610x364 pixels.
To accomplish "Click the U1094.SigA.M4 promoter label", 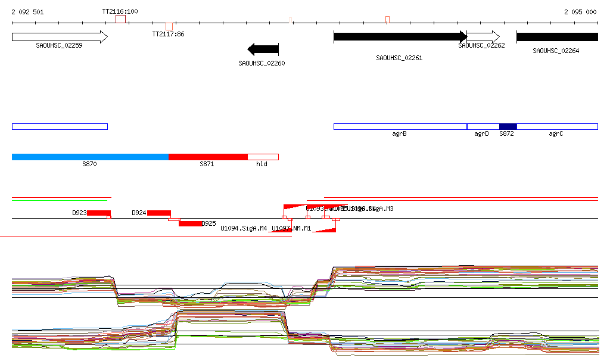I will pos(244,228).
